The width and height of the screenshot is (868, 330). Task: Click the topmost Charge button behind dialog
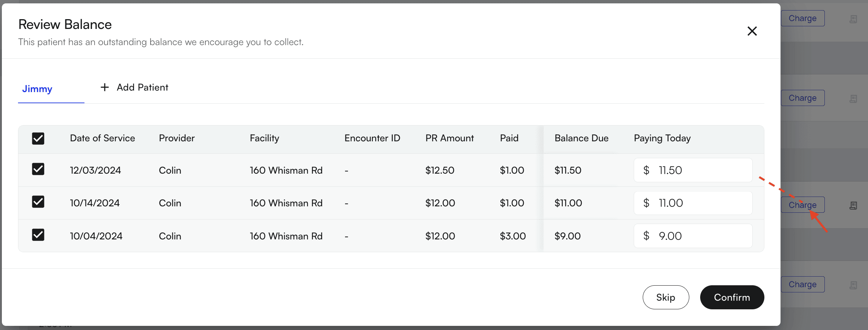(x=802, y=18)
